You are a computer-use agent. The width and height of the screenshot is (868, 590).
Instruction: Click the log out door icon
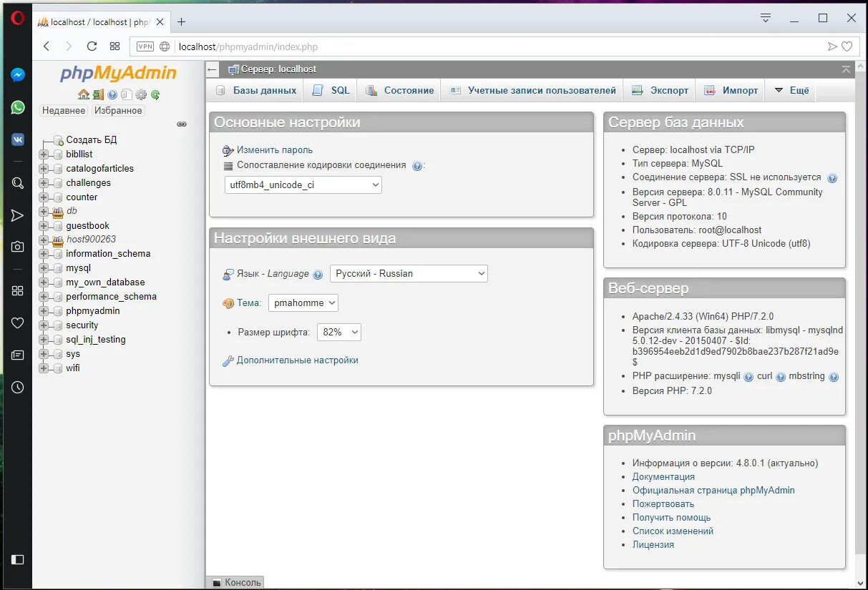click(98, 94)
